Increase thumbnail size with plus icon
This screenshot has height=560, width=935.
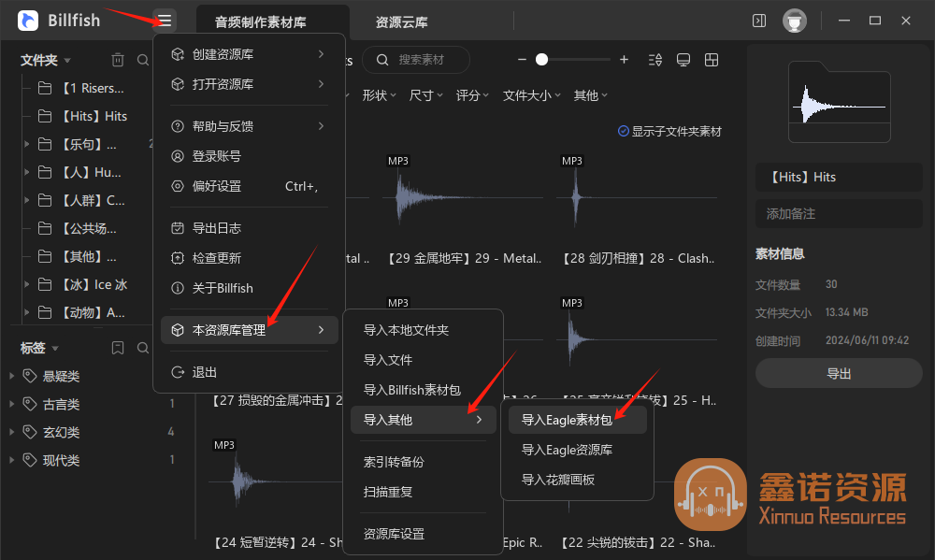[624, 60]
